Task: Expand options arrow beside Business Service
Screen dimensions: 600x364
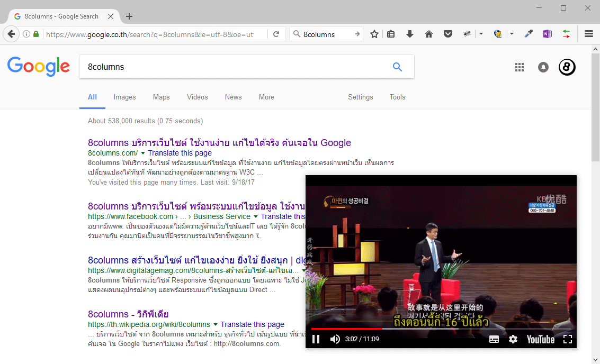Action: point(256,217)
